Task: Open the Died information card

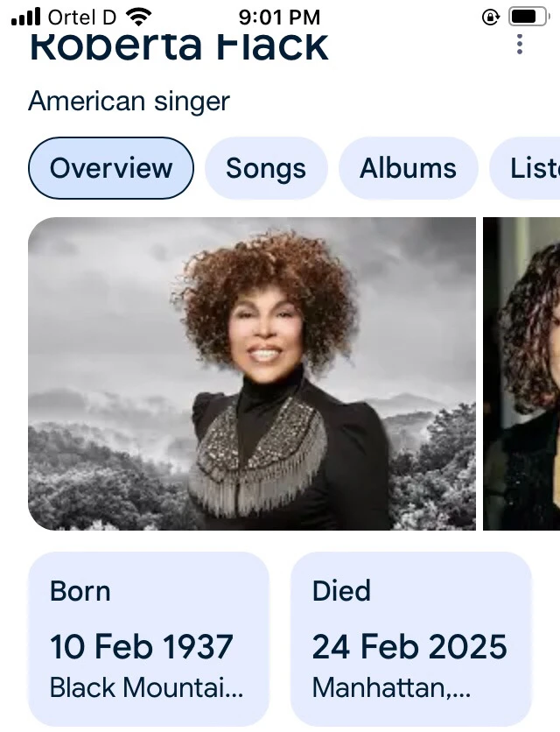Action: coord(411,638)
